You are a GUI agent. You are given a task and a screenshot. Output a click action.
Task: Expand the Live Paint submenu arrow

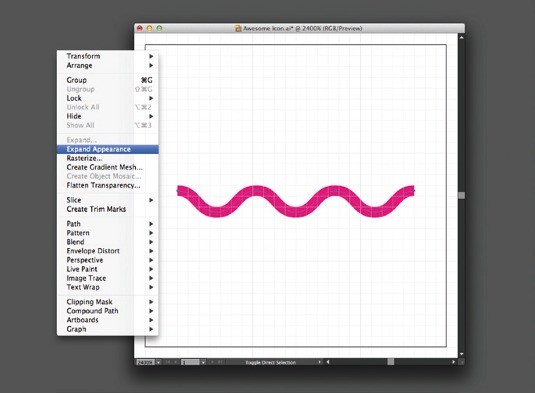pos(151,269)
